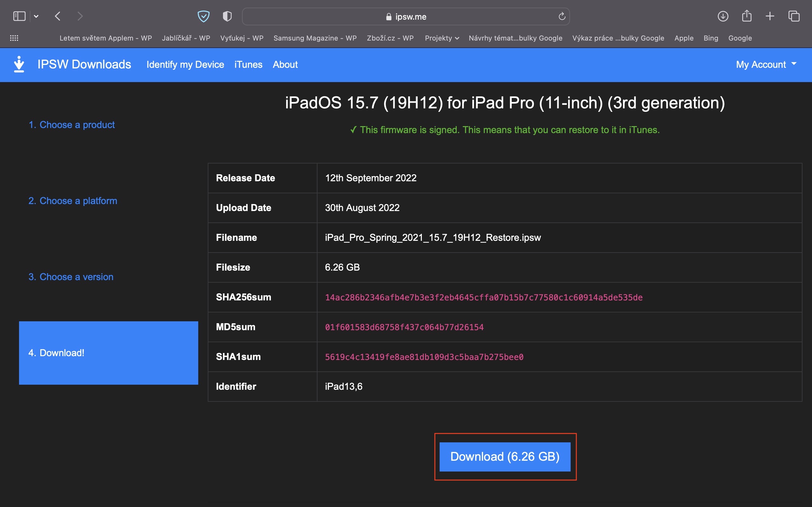812x507 pixels.
Task: Open the My Account dropdown
Action: (766, 64)
